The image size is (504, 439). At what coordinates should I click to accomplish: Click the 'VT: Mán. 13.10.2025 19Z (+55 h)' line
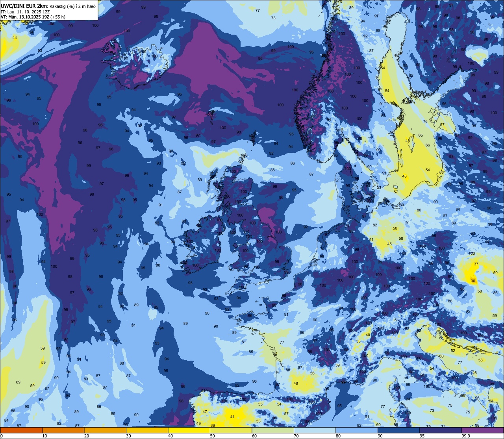click(x=33, y=17)
